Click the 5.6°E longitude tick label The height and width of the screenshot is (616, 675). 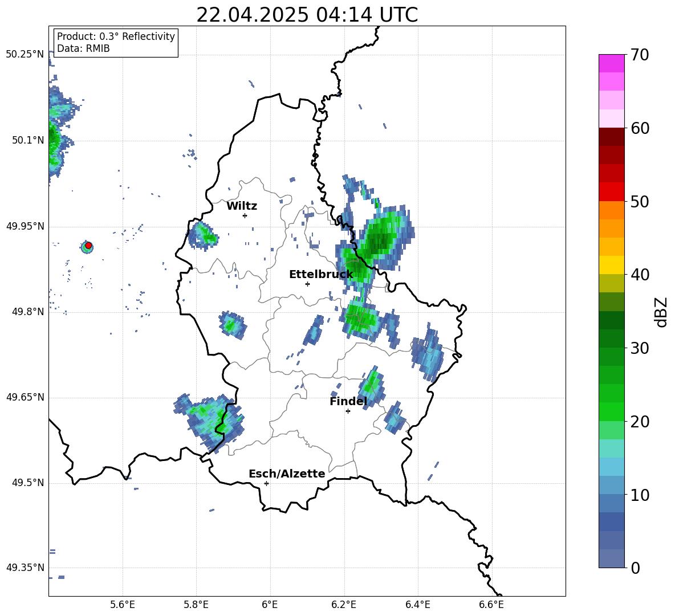(x=123, y=605)
